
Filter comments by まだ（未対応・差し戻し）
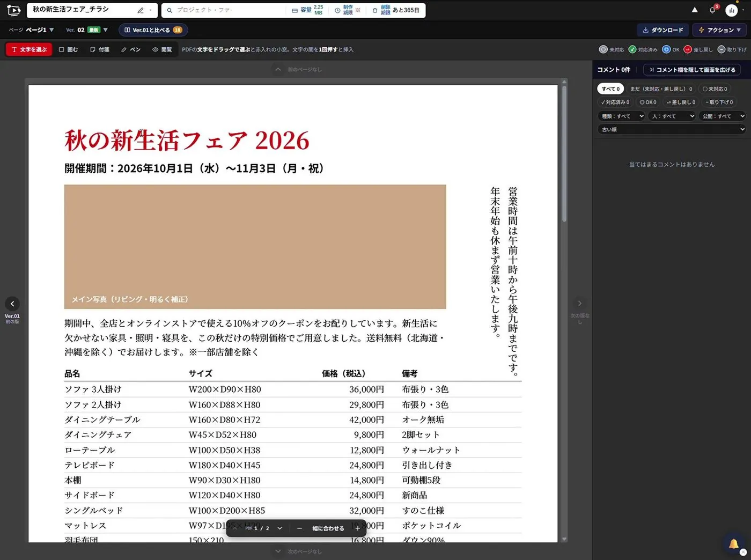(x=661, y=89)
